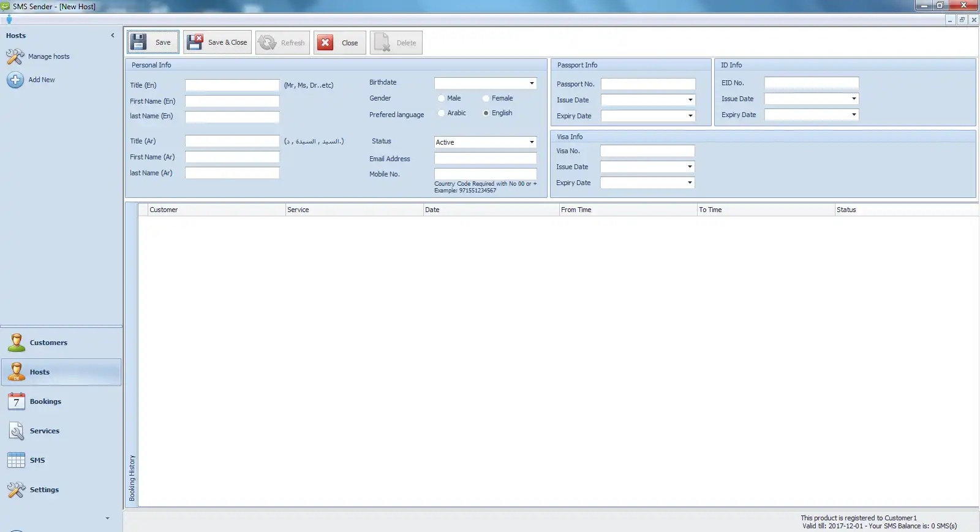
Task: Open the Birthdate date dropdown
Action: point(532,83)
